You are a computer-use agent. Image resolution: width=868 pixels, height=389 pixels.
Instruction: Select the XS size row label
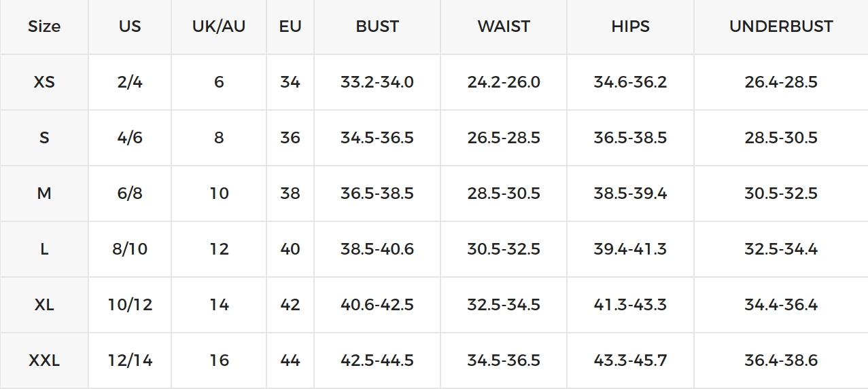point(44,82)
